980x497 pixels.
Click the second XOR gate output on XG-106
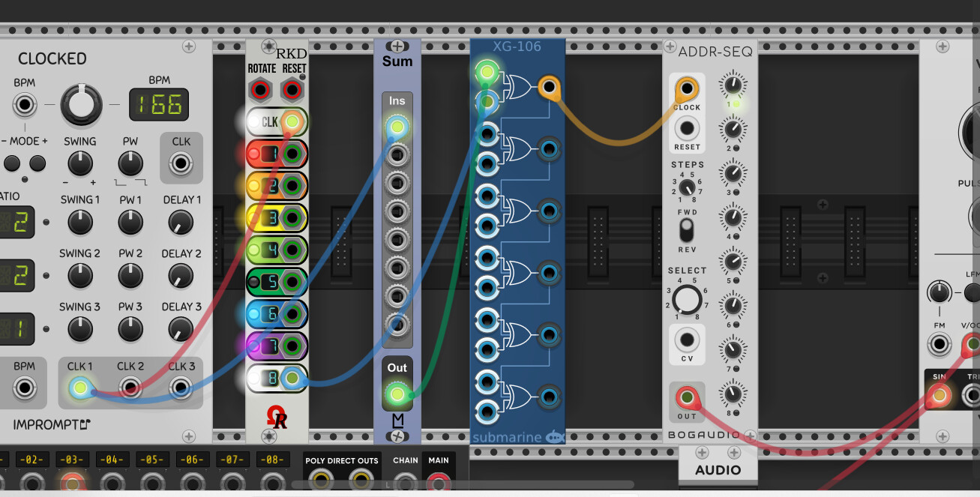550,148
